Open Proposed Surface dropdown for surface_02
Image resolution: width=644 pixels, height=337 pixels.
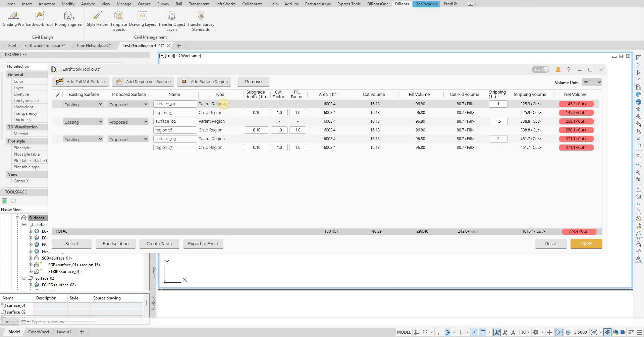pyautogui.click(x=128, y=122)
